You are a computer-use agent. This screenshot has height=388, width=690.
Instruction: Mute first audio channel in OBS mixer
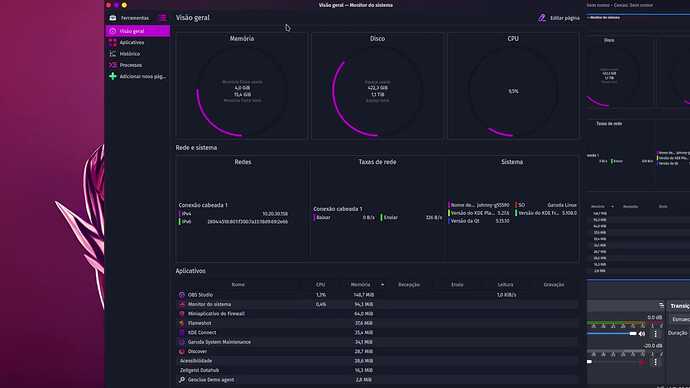point(642,334)
